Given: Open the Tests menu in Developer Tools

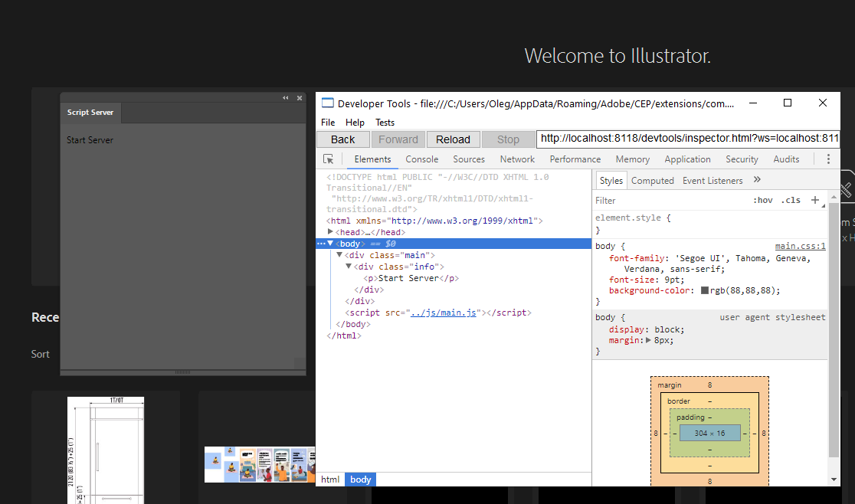Looking at the screenshot, I should coord(385,123).
